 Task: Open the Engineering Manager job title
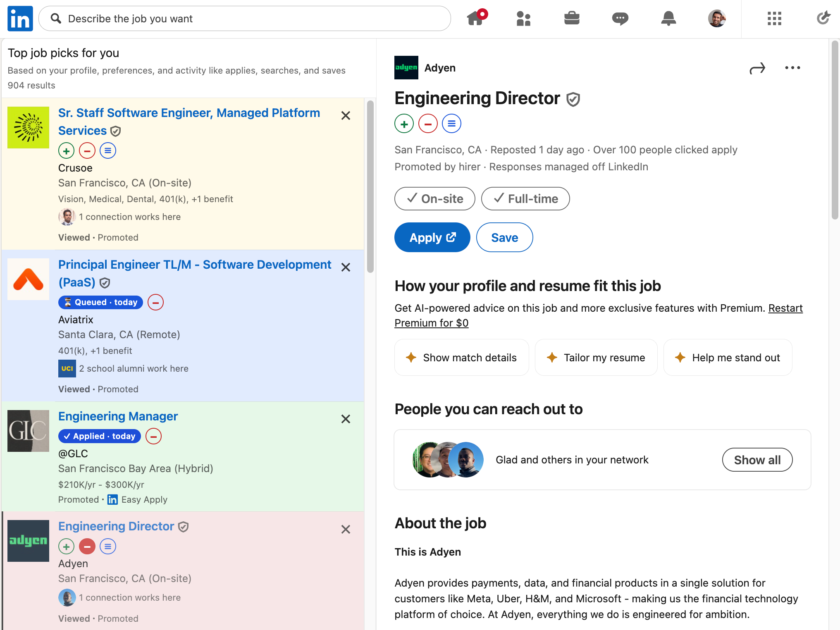coord(118,417)
